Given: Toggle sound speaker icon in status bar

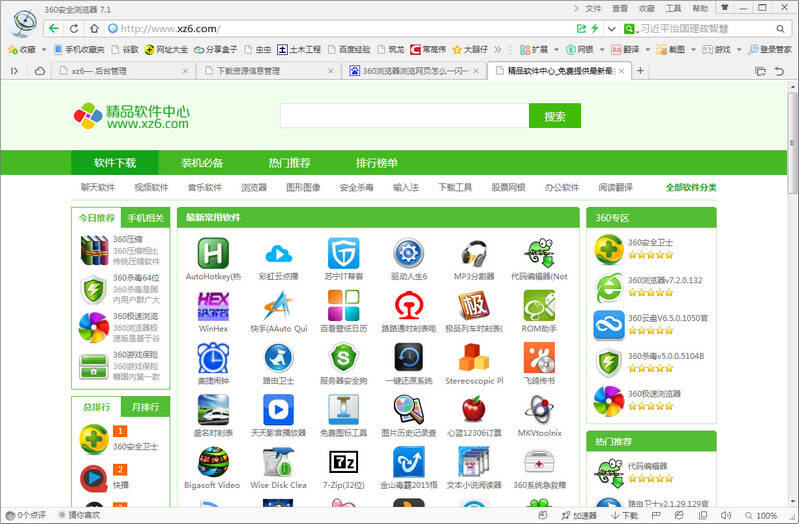Looking at the screenshot, I should [726, 515].
